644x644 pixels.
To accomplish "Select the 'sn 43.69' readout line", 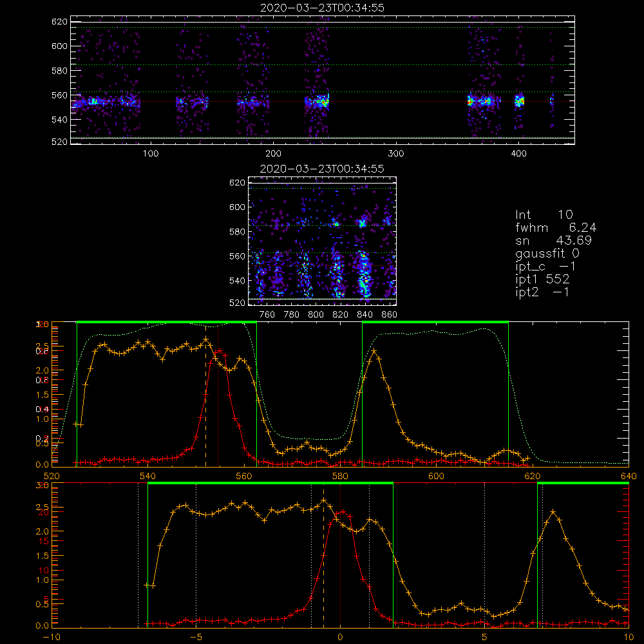I will (553, 240).
